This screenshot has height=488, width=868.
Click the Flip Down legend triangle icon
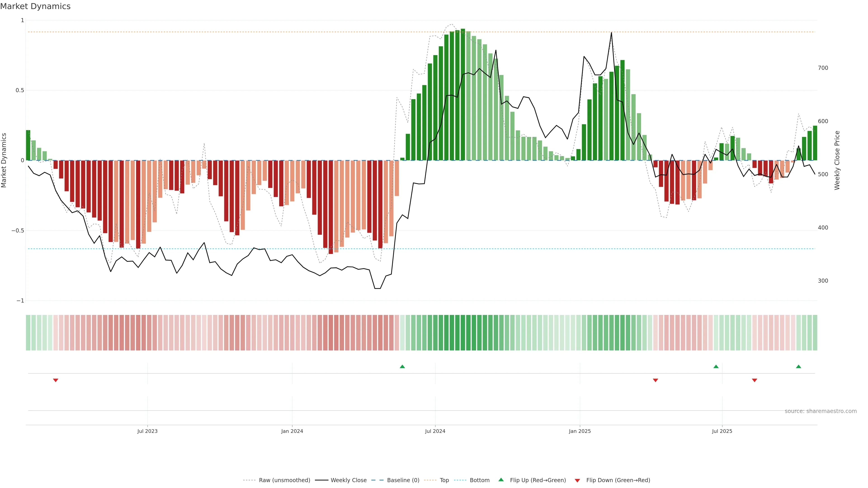tap(577, 480)
